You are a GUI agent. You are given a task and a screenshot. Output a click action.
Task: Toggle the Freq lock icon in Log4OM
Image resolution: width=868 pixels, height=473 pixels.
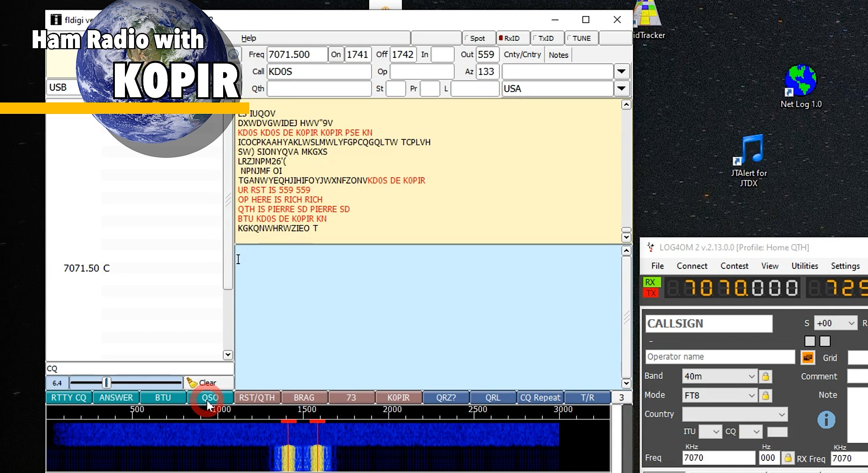coord(788,458)
